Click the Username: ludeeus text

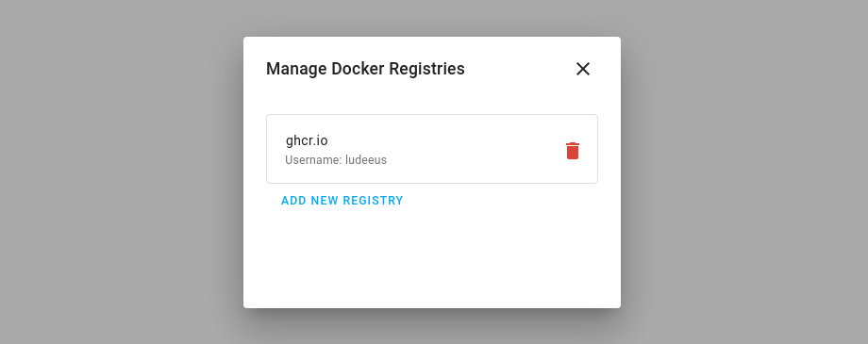336,160
